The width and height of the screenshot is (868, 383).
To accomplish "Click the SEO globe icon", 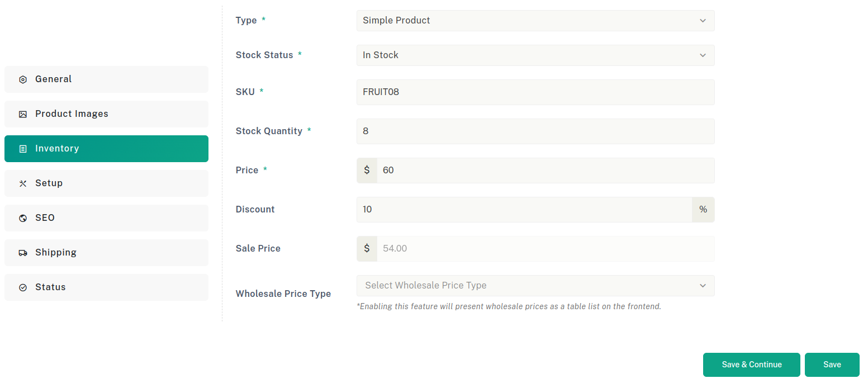I will (23, 218).
